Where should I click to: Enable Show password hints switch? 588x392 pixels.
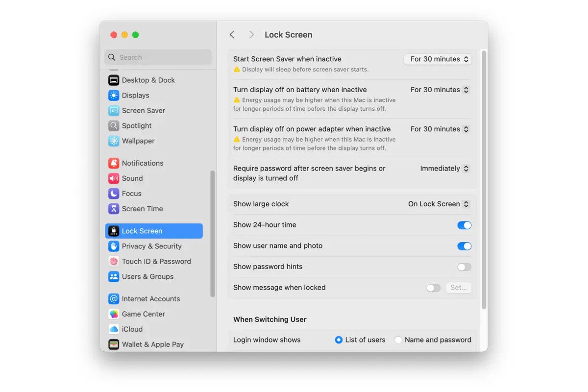click(464, 267)
